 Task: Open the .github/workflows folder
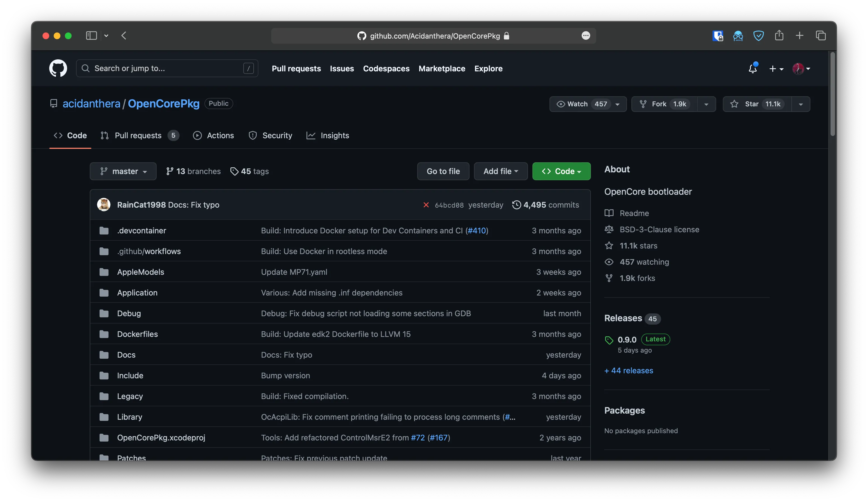click(x=149, y=251)
